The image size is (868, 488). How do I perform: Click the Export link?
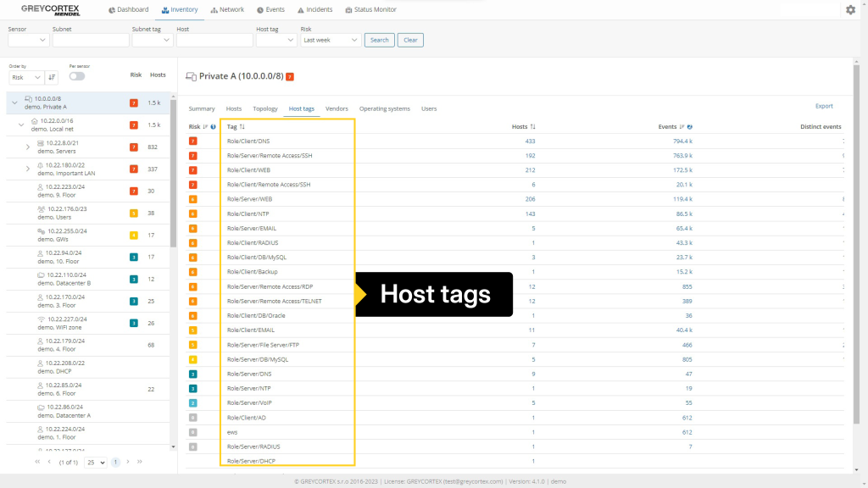[x=824, y=106]
